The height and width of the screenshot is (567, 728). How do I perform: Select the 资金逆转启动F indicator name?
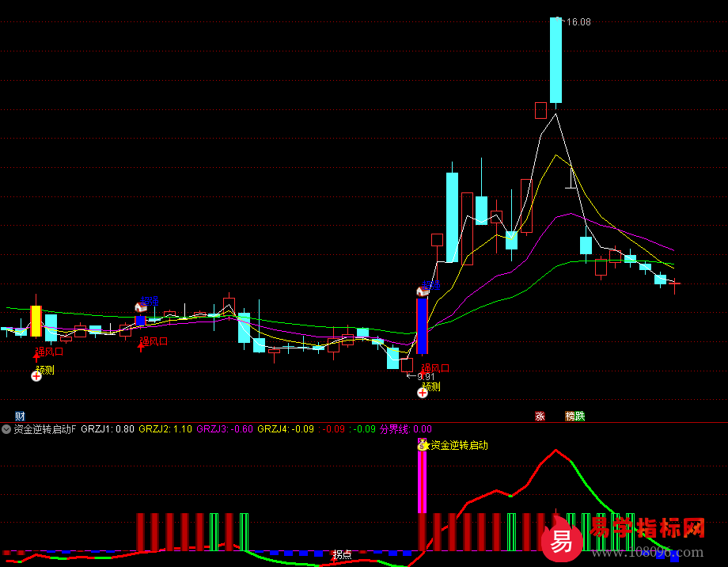[x=45, y=429]
